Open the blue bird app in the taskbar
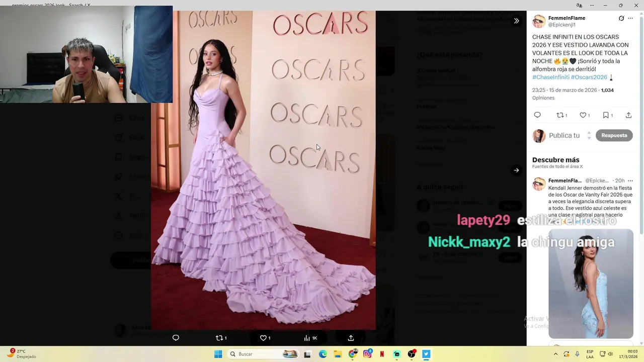This screenshot has height=362, width=644. click(426, 354)
